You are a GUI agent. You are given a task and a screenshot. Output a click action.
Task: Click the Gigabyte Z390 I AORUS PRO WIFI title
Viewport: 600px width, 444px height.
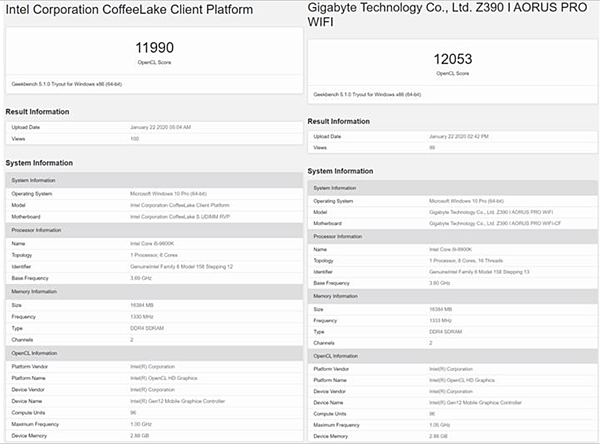click(447, 15)
